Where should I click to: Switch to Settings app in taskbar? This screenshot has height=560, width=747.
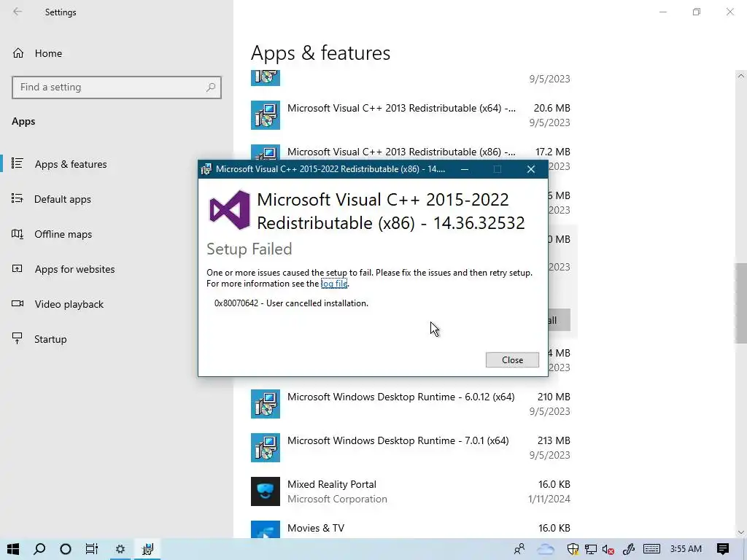point(120,549)
